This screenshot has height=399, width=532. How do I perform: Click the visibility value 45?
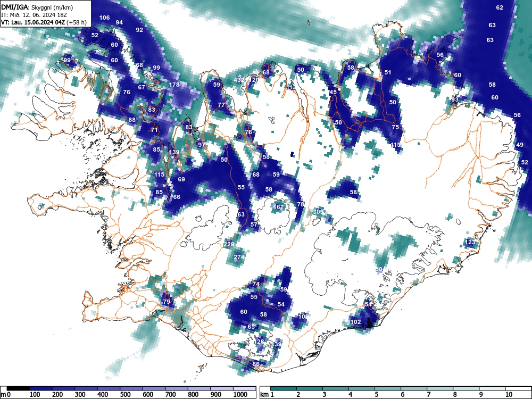click(333, 92)
